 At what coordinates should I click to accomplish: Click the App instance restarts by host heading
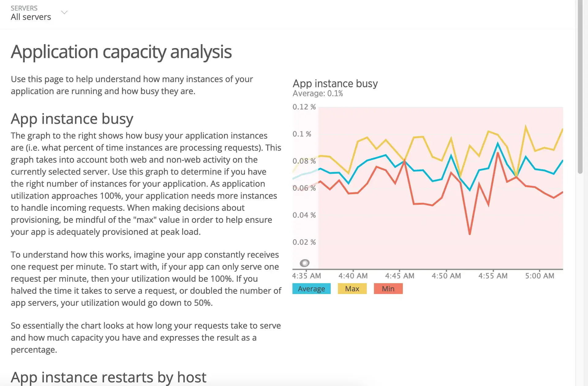coord(108,377)
